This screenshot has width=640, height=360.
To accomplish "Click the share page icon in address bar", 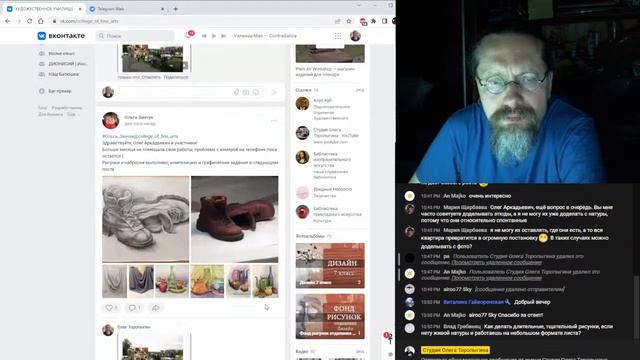I will [x=338, y=21].
